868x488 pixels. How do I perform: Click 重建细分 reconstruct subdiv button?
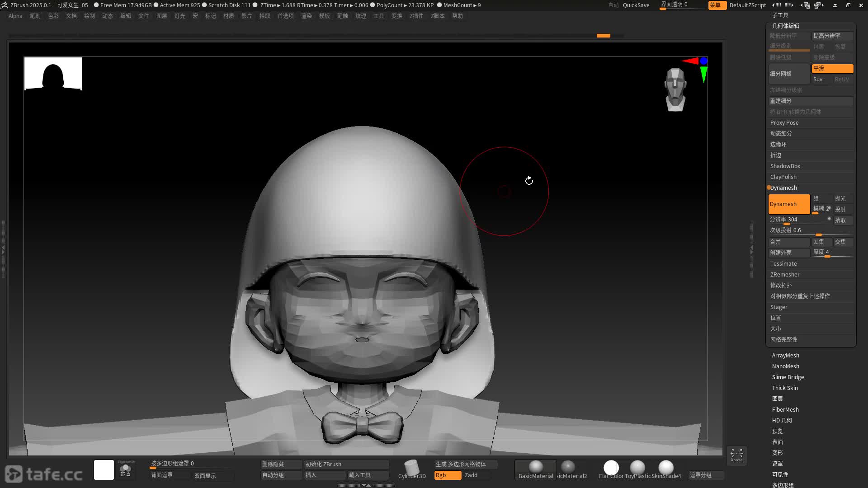click(x=811, y=101)
